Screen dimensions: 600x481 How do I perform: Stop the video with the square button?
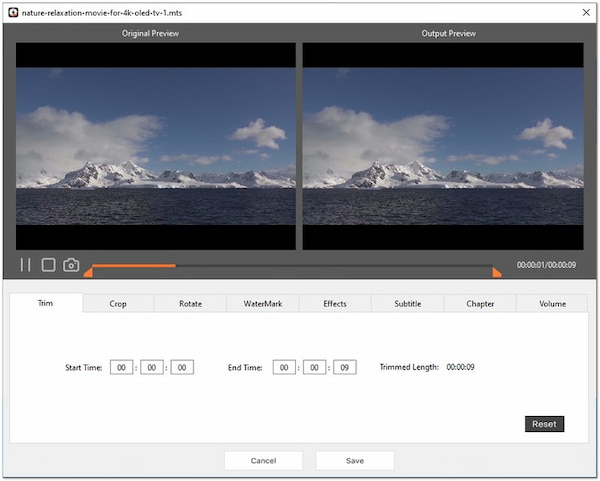point(49,265)
